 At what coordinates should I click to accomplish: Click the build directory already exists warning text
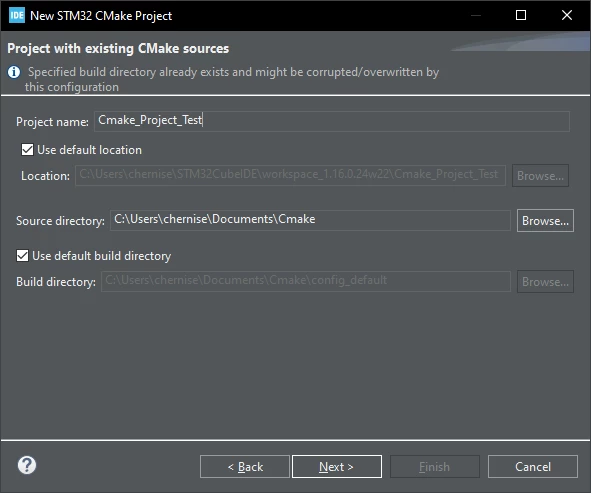232,79
